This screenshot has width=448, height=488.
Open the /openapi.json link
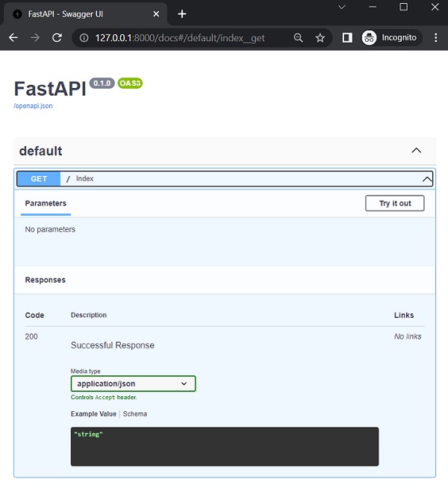[x=33, y=106]
